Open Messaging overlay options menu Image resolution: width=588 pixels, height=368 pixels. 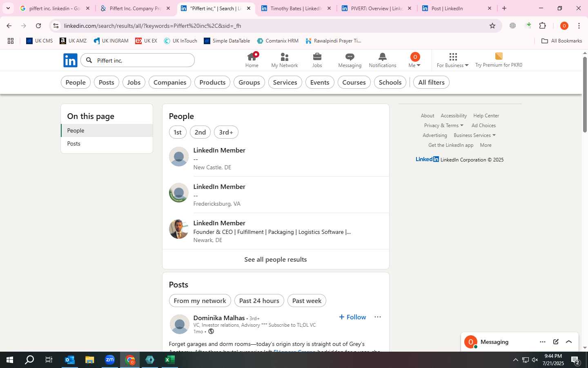click(x=542, y=342)
